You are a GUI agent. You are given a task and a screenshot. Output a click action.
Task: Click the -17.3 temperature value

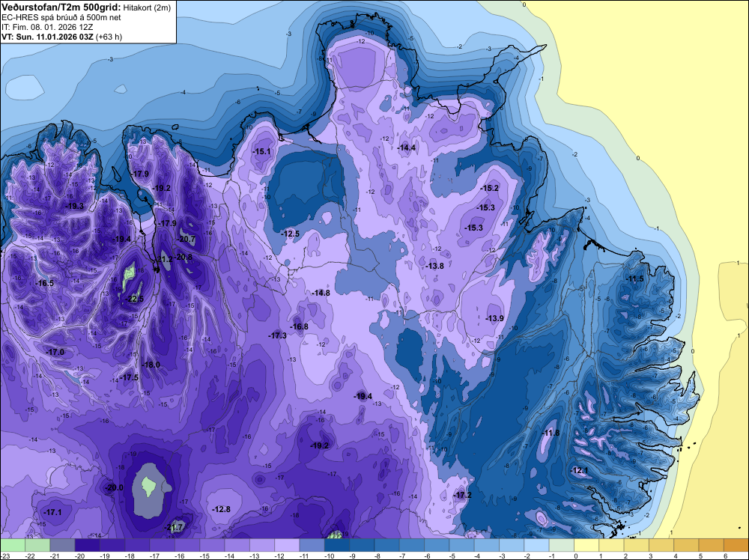(x=277, y=335)
